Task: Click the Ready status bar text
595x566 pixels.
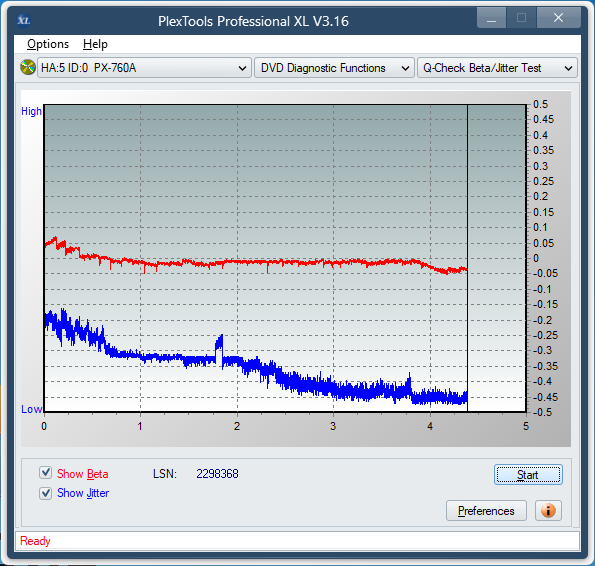Action: tap(35, 541)
